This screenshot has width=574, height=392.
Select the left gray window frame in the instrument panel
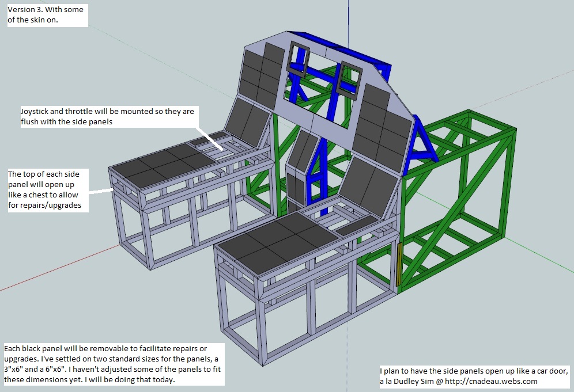(x=299, y=60)
